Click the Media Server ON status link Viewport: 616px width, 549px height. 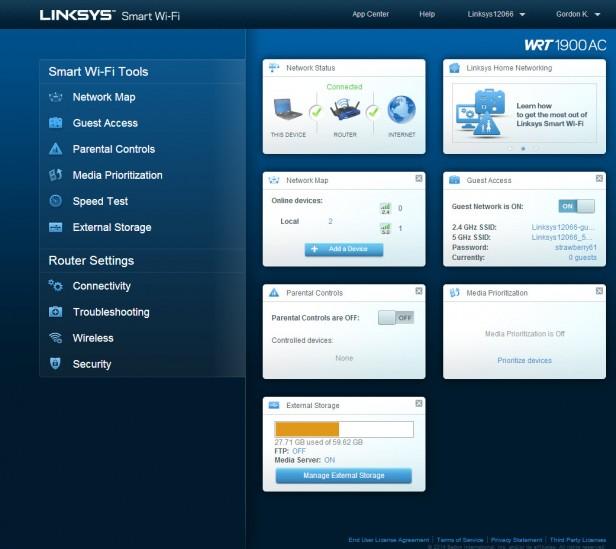pos(329,460)
